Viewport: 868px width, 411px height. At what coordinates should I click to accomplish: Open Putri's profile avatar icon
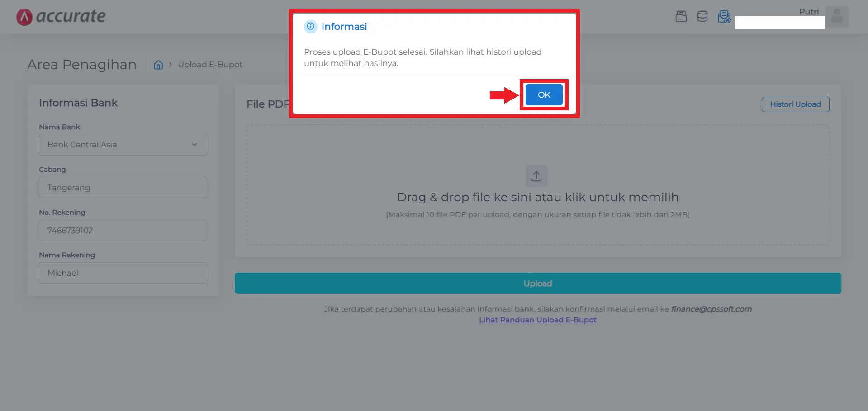pos(837,17)
